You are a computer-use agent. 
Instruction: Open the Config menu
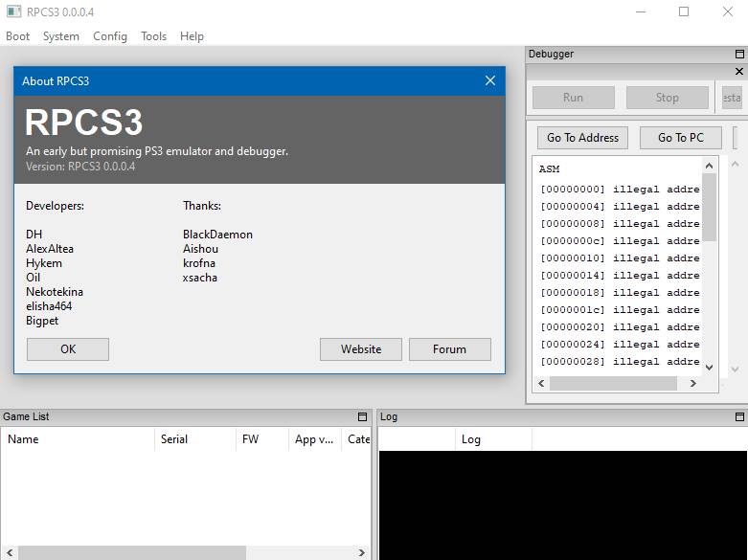(110, 36)
